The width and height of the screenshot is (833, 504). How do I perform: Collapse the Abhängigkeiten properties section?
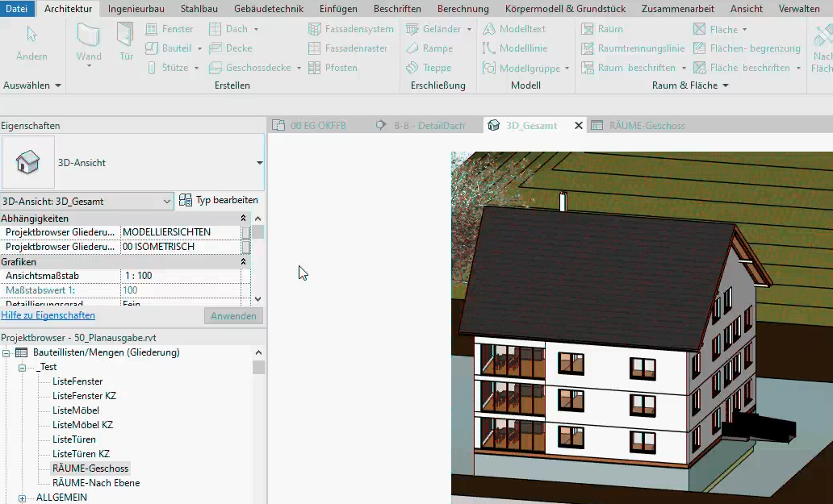point(244,219)
